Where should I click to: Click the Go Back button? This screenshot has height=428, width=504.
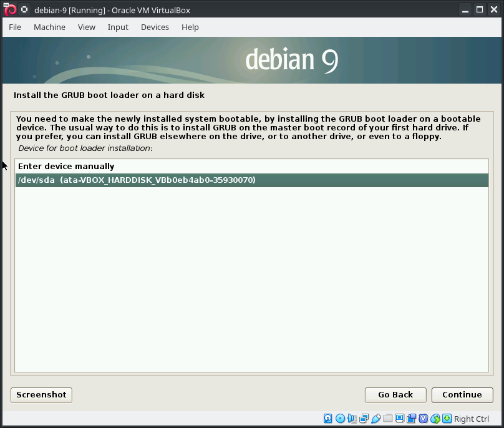pyautogui.click(x=395, y=395)
